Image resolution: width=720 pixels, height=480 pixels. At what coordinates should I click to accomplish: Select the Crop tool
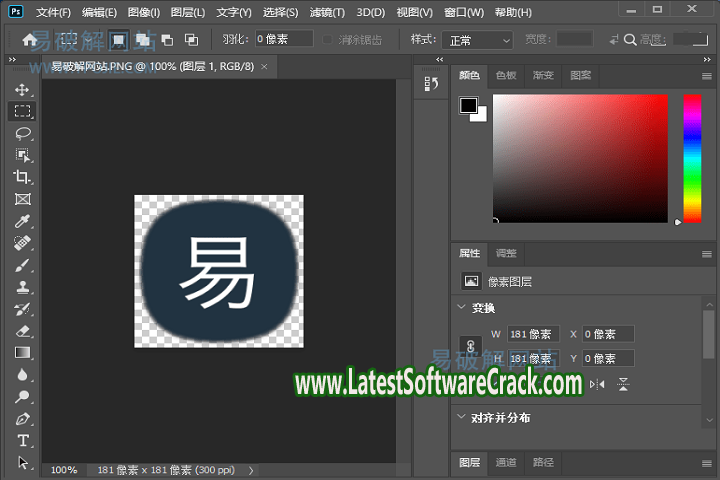point(23,177)
